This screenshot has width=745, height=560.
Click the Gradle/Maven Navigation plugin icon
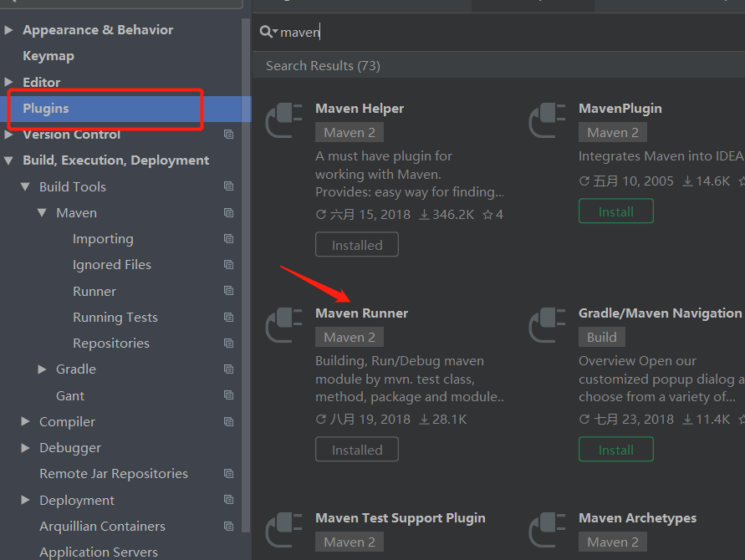[x=548, y=325]
